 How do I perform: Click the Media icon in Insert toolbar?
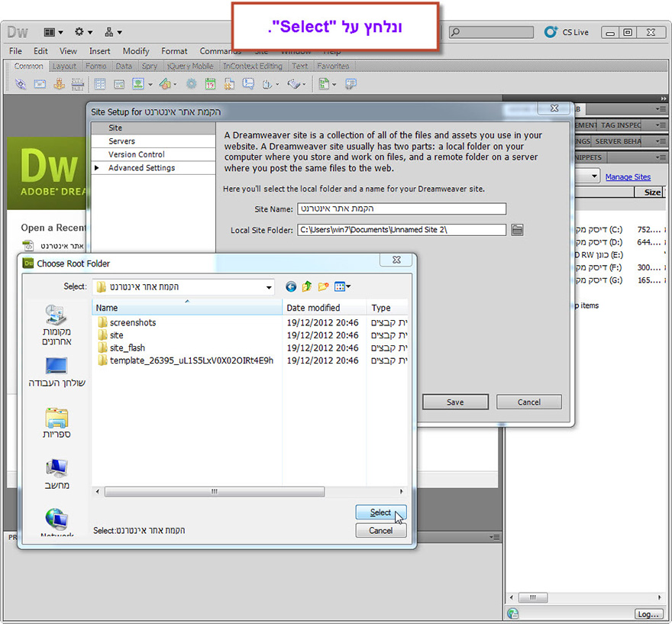pos(165,84)
